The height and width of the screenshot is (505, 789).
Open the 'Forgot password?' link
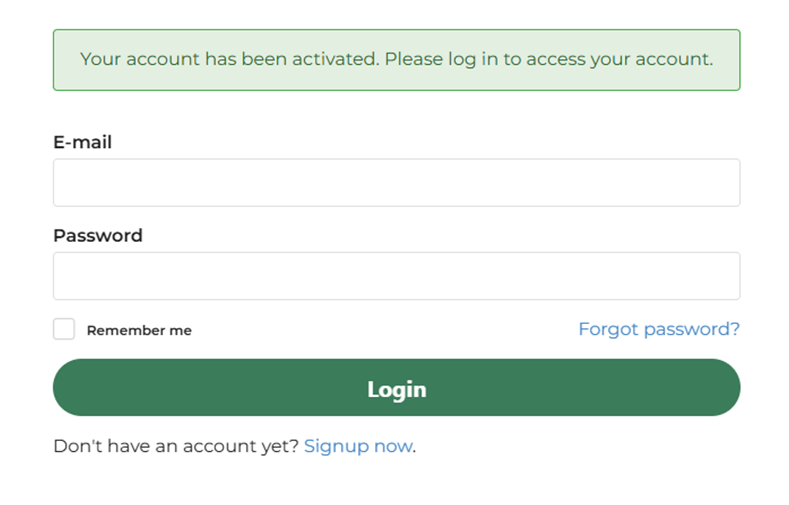(x=658, y=329)
